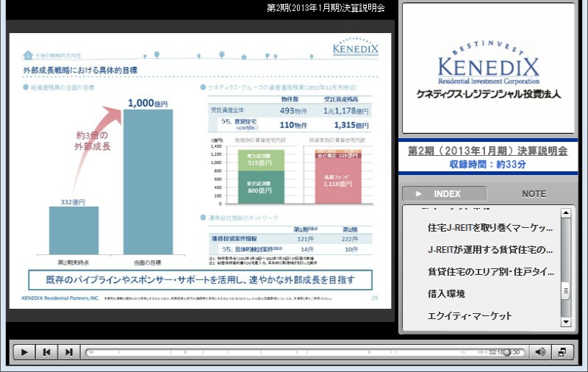The image size is (588, 372).
Task: Open index item 住宅J-REITを取り巻くマーケッ...
Action: [490, 228]
